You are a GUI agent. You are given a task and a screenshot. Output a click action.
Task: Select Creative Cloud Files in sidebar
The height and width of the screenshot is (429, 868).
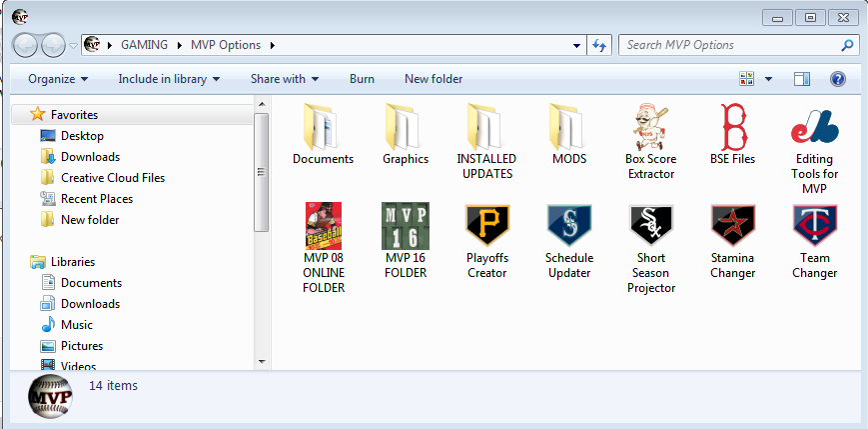coord(113,178)
